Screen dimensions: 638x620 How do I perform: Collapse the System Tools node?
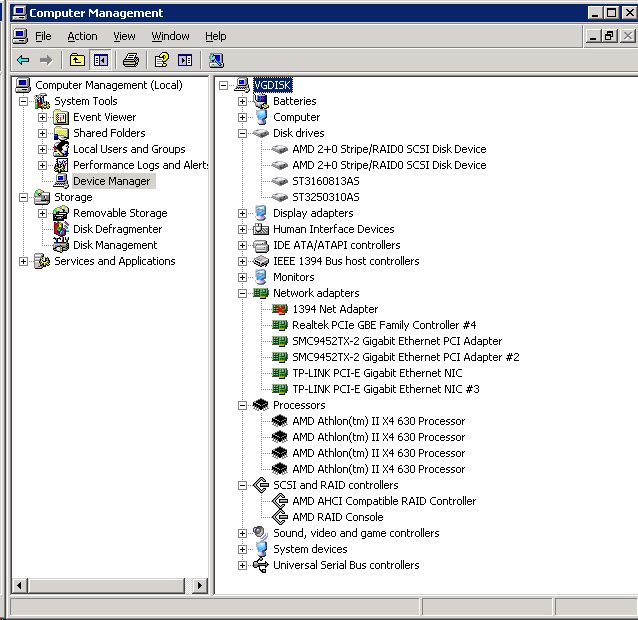coord(24,101)
